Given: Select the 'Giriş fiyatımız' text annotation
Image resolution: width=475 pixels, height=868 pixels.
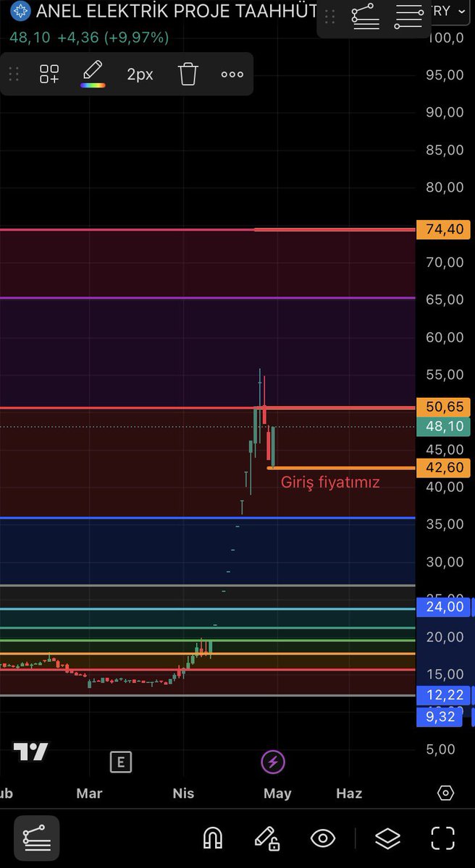Looking at the screenshot, I should 330,482.
